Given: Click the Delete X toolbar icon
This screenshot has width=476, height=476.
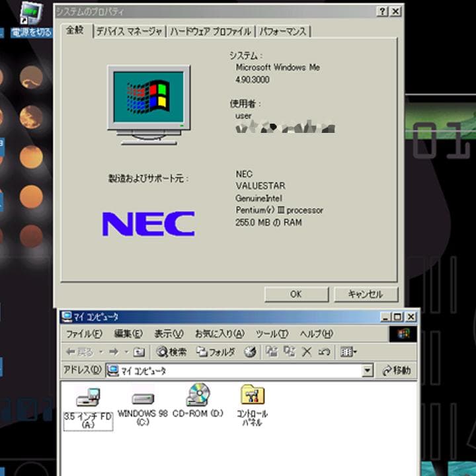Looking at the screenshot, I should 307,352.
